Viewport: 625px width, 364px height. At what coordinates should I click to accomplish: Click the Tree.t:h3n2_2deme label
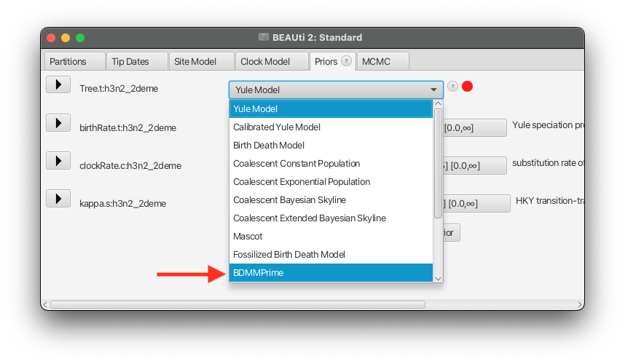point(119,88)
